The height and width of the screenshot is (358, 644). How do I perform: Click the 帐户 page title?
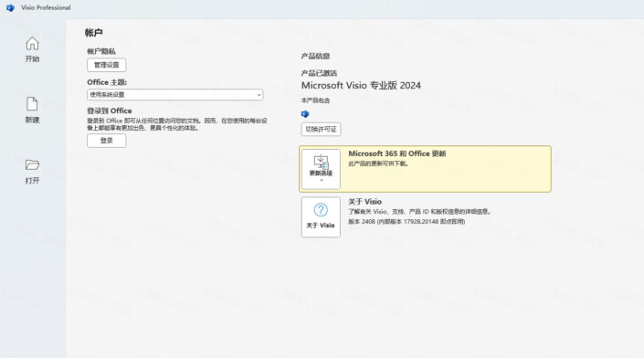tap(94, 33)
